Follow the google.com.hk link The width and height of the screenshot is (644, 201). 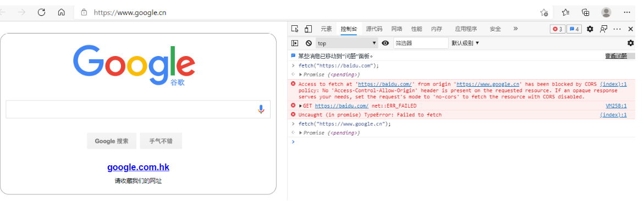coord(138,168)
